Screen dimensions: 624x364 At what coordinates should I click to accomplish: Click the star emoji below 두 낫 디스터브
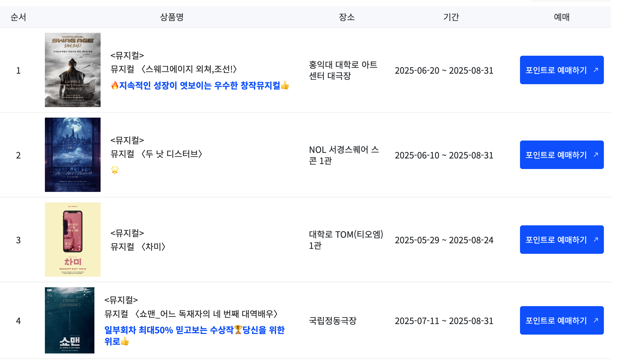tap(115, 170)
